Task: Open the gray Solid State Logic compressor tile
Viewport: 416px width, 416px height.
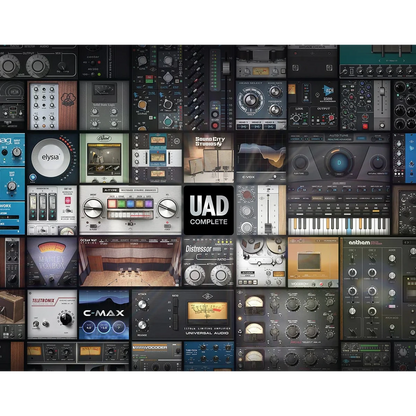Action: pyautogui.click(x=104, y=106)
